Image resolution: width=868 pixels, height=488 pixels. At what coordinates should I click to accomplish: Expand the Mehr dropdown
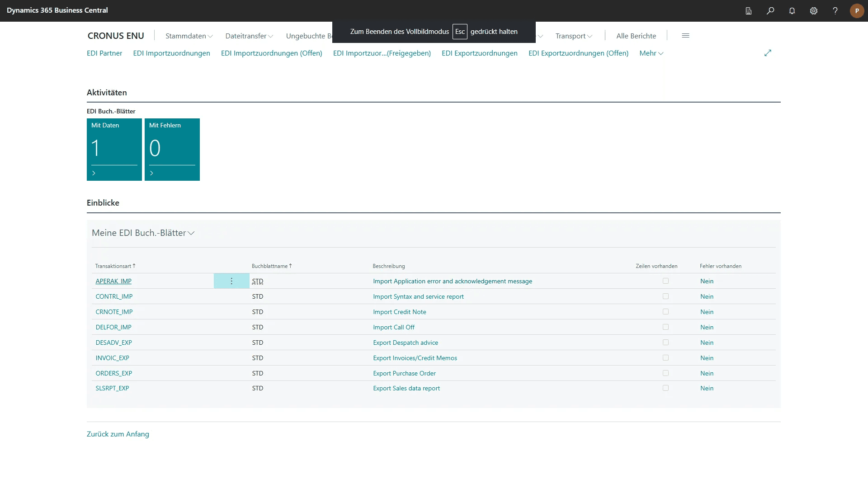651,53
